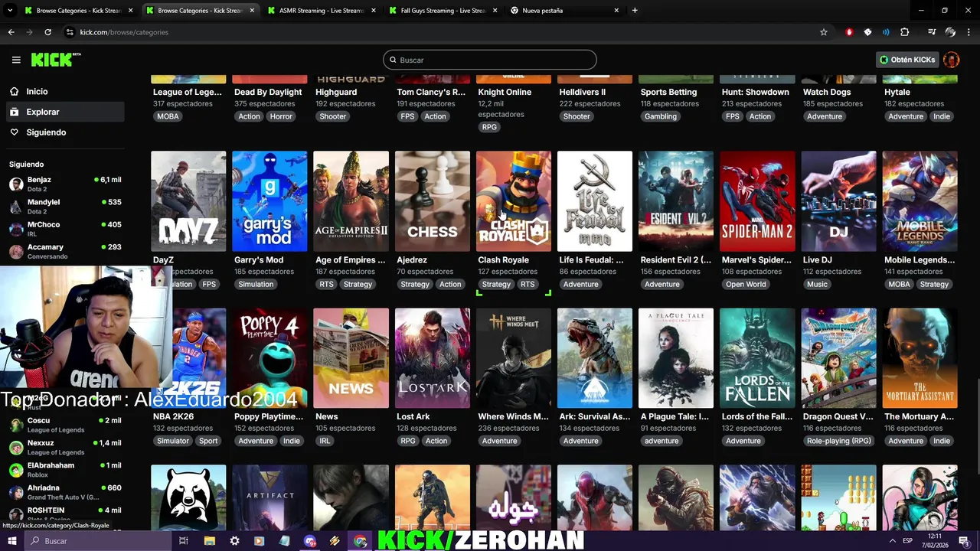Click the Age of Empires title link
This screenshot has height=551, width=980.
[x=351, y=260]
